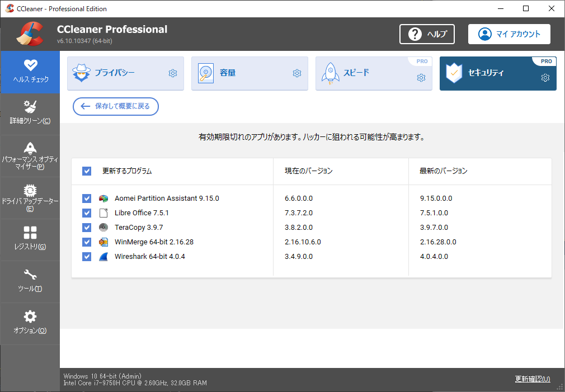Switch to the プライバシー tab
This screenshot has height=392, width=565.
[125, 73]
